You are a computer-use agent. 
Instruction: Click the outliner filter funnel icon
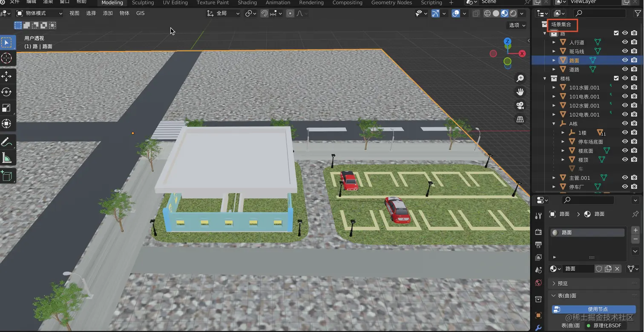tap(637, 14)
